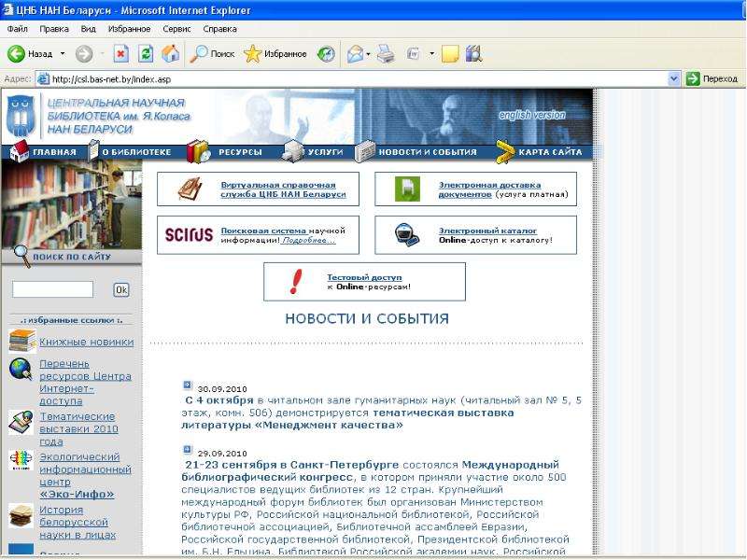This screenshot has height=560, width=747.
Task: Click the Favorites star icon
Action: pyautogui.click(x=252, y=54)
